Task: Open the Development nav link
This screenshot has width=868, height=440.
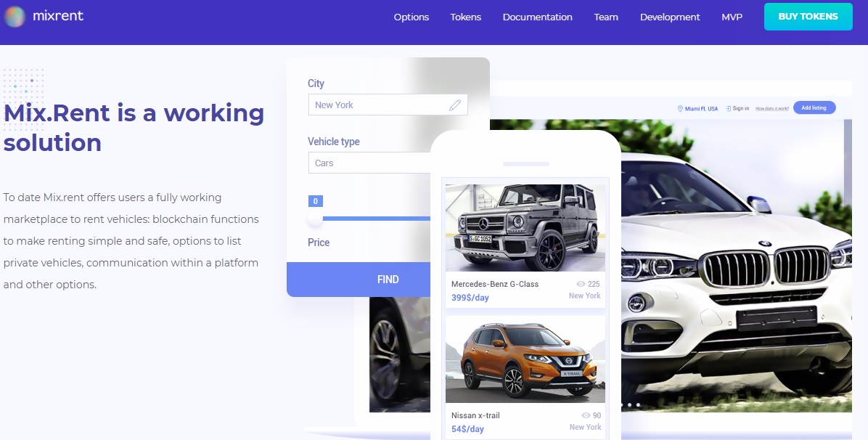Action: click(670, 17)
